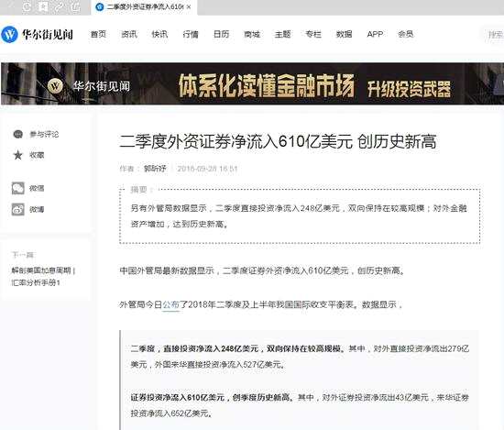The image size is (504, 430).
Task: Share article via the 微信 icon
Action: pyautogui.click(x=18, y=188)
